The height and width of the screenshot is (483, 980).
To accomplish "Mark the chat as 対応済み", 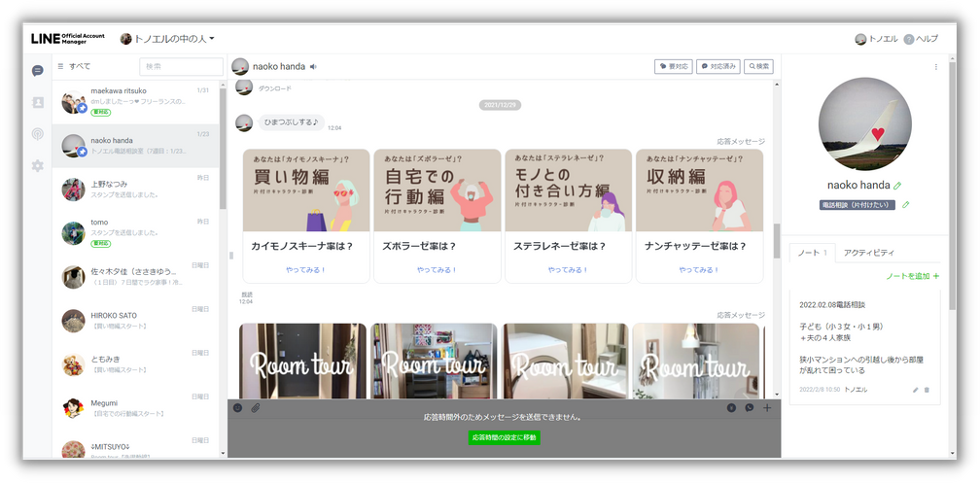I will pos(717,66).
